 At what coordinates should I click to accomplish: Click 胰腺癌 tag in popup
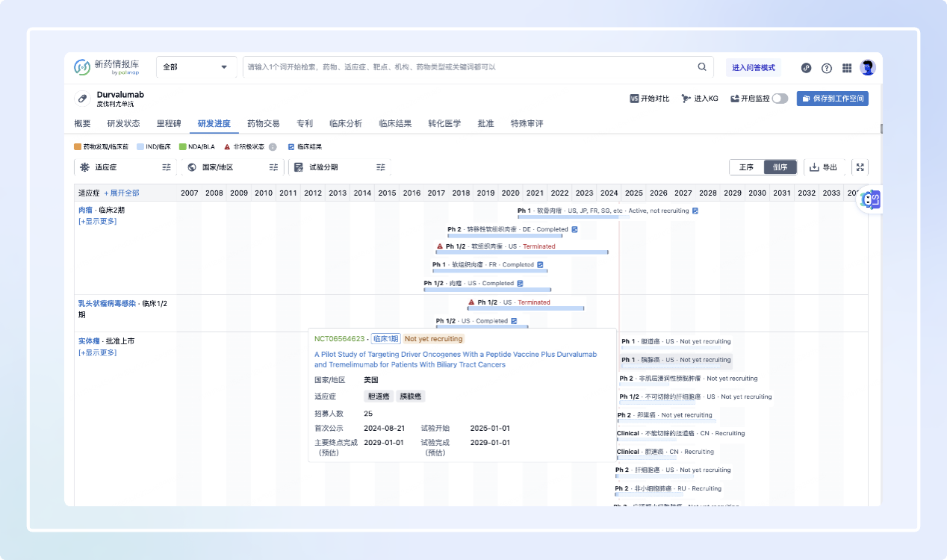[411, 396]
